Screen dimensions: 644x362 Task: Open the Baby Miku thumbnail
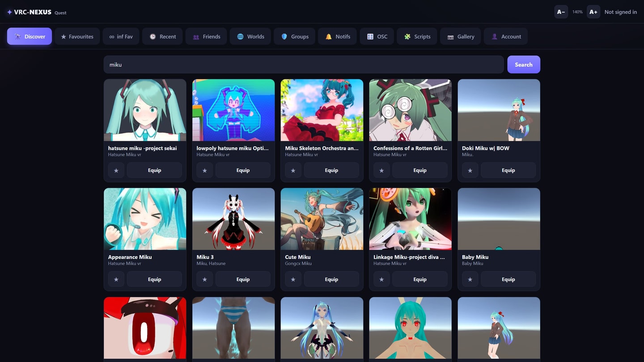[x=499, y=219]
